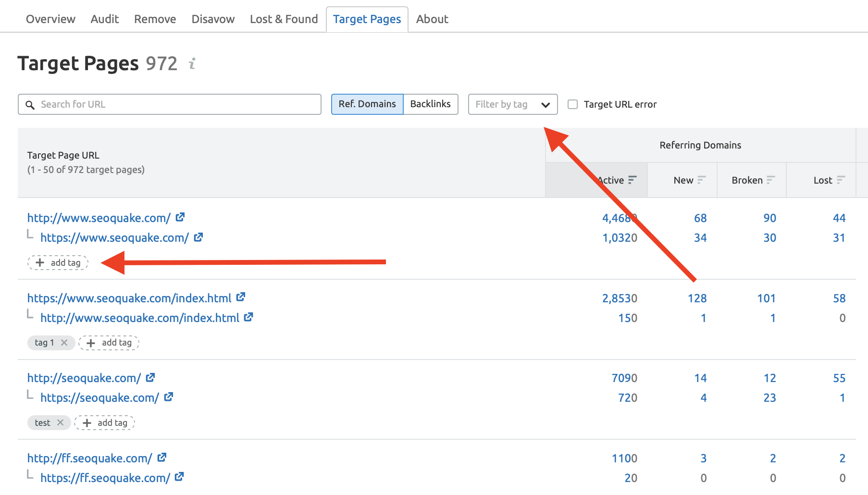Open external link icon for https://www.seoquake.com/

[198, 237]
